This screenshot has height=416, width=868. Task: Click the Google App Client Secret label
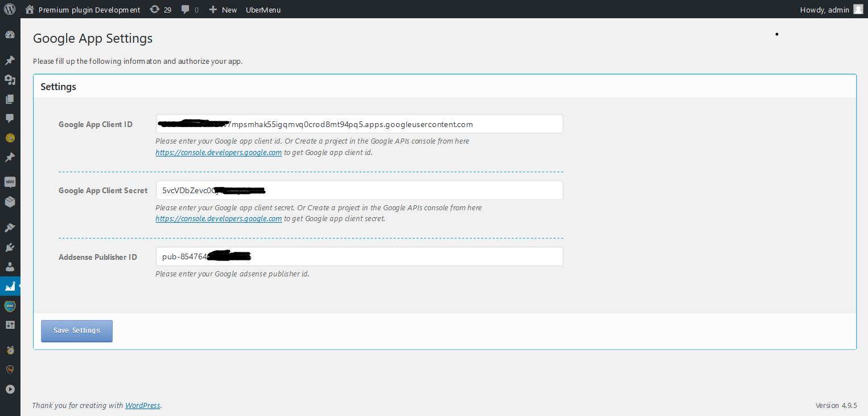click(103, 191)
